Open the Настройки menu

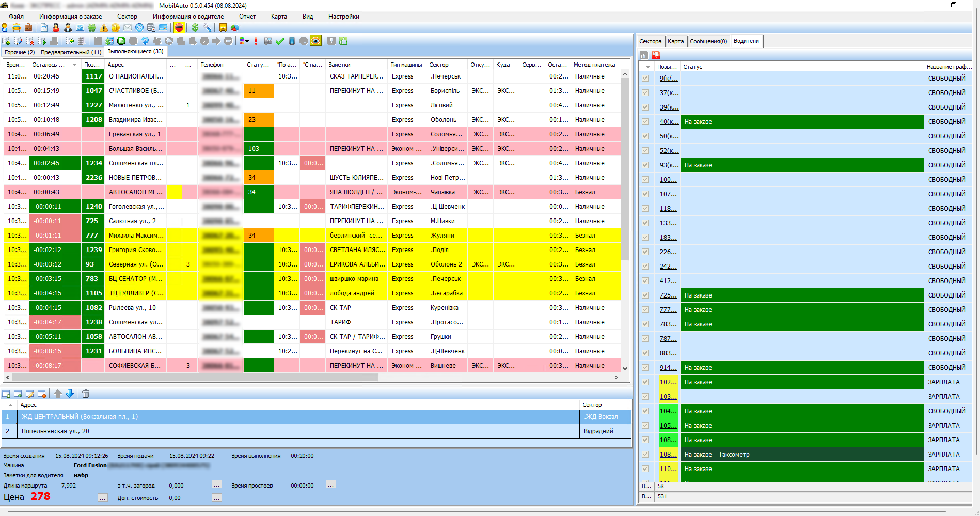tap(343, 17)
